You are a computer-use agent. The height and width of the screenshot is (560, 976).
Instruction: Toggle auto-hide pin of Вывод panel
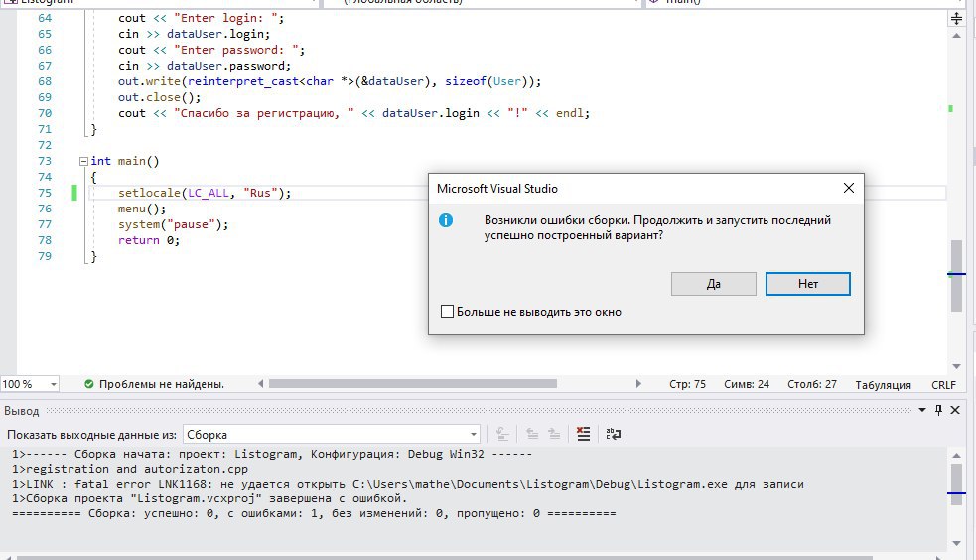point(938,410)
